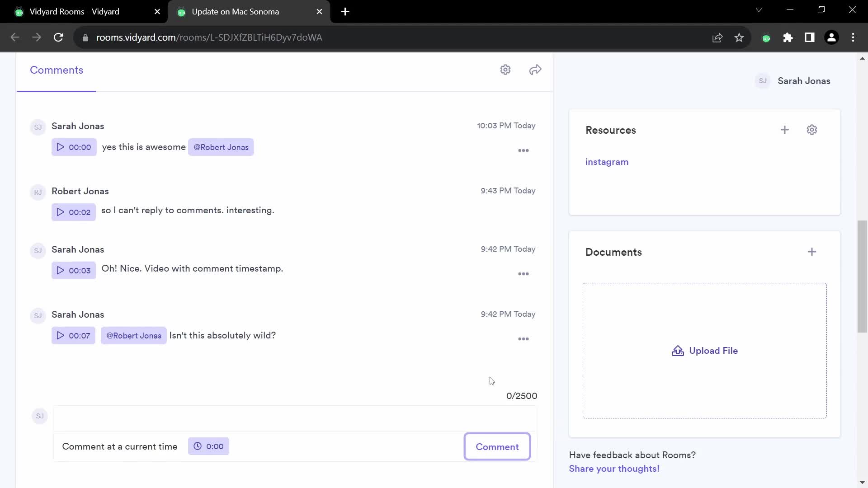Open Chrome profile avatar
868x488 pixels.
coord(831,38)
